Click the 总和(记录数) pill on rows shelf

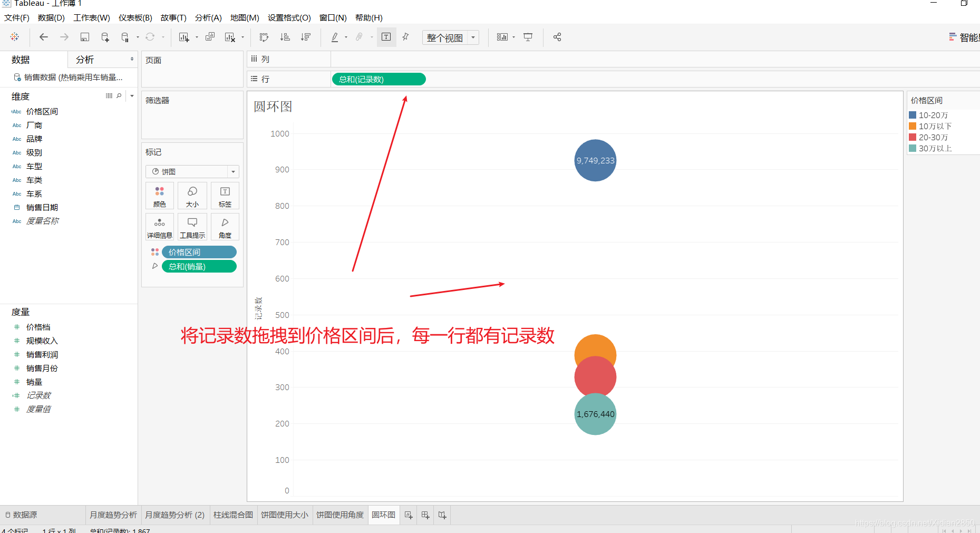point(379,79)
